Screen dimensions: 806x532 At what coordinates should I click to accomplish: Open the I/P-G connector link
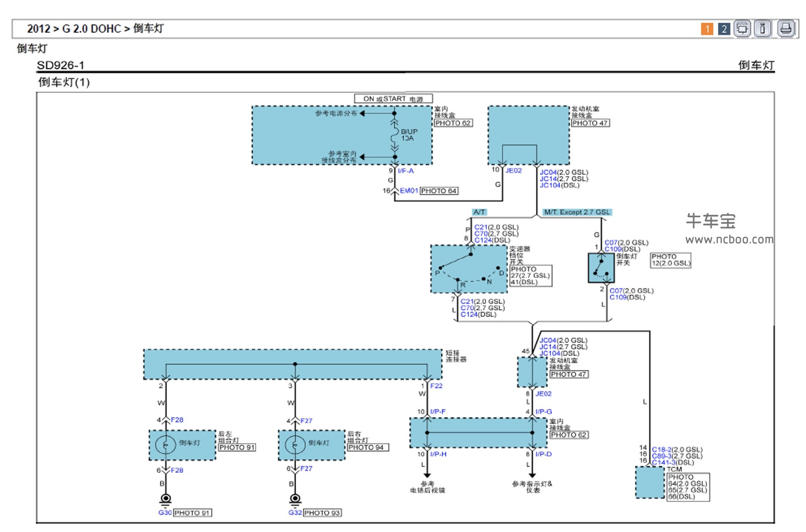544,412
